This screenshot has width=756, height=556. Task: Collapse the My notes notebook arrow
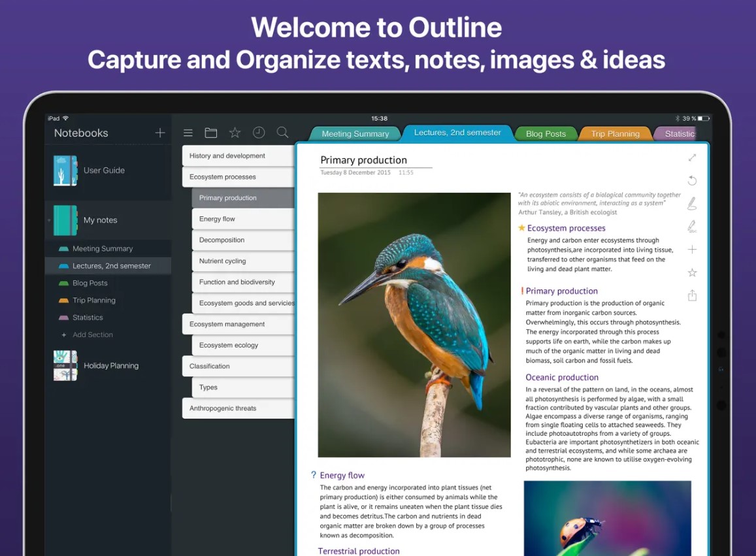(x=49, y=220)
